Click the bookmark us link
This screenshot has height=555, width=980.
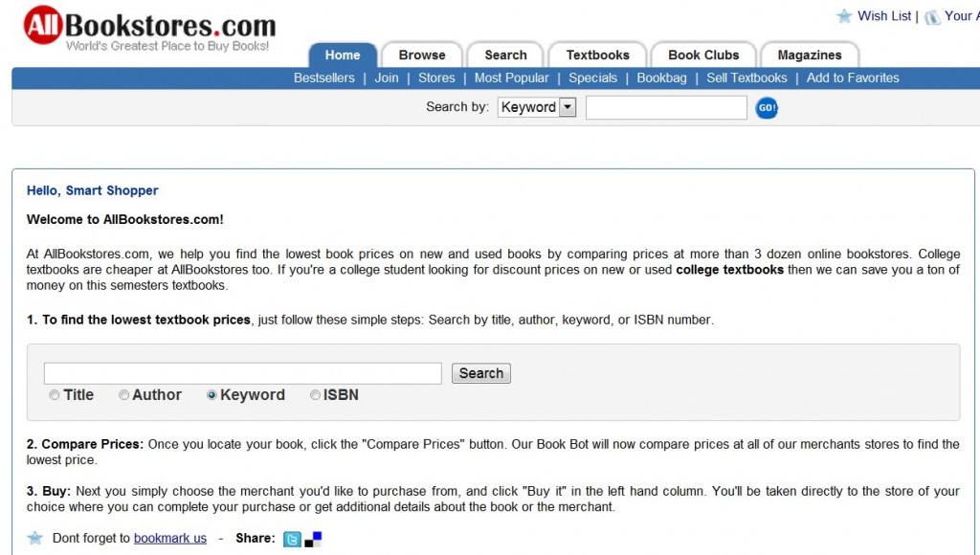170,538
